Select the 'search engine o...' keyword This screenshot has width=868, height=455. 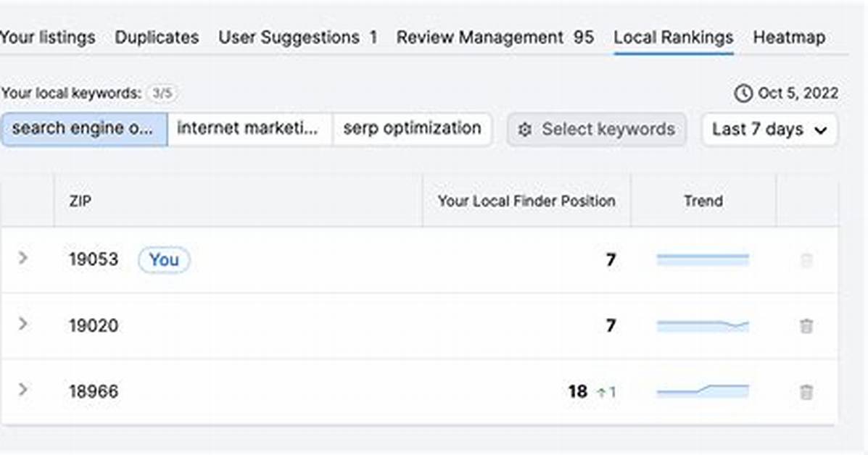point(84,129)
